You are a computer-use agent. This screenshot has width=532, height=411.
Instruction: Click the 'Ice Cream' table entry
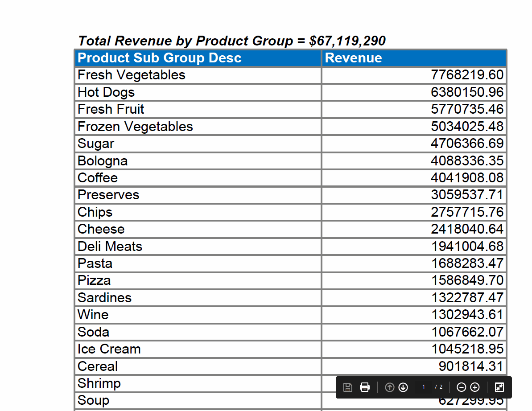pyautogui.click(x=109, y=349)
